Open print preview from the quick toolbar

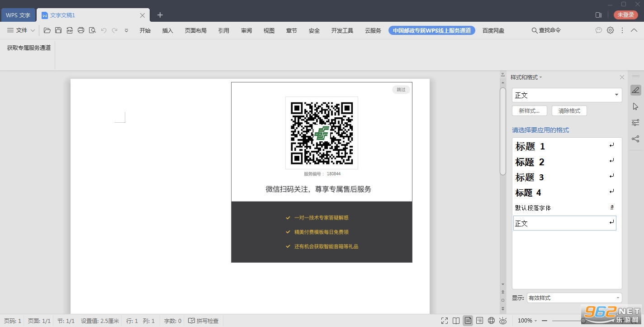tap(92, 30)
